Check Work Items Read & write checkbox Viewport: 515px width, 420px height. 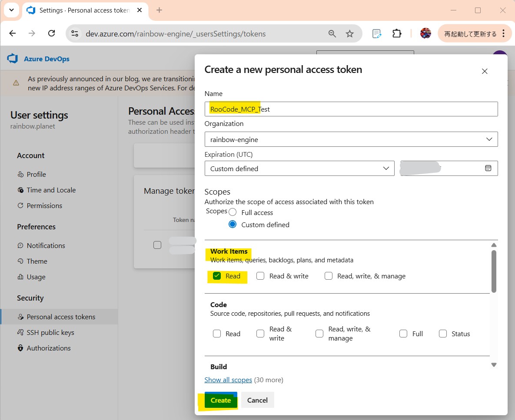point(260,276)
